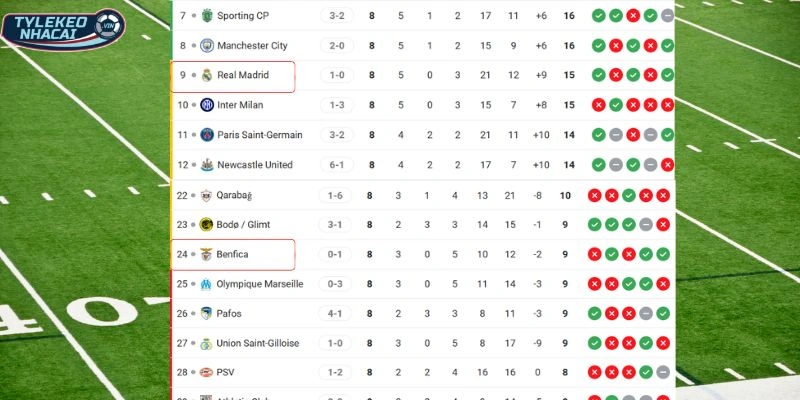Select Sporting CP's 3-2 score box
The image size is (800, 400).
click(336, 16)
